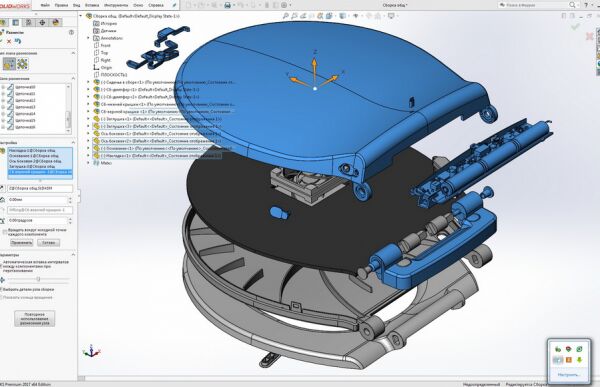Collapse the explode step type section
Viewport: 600px width, 387px height.
[73, 53]
